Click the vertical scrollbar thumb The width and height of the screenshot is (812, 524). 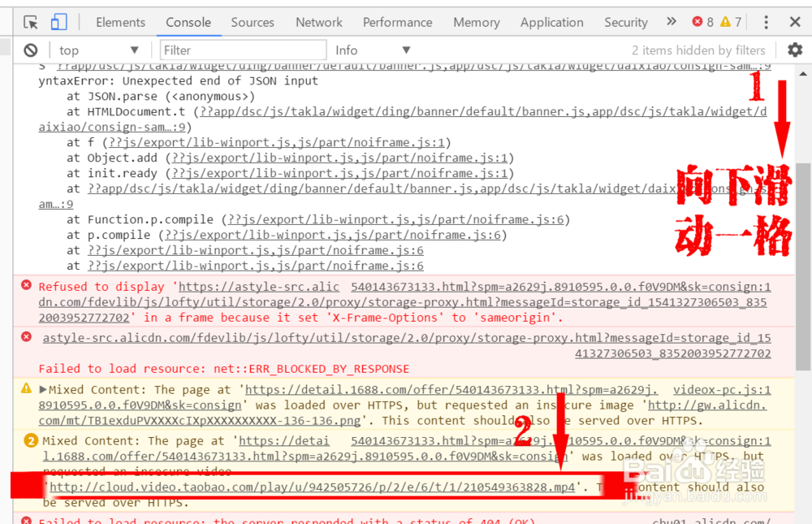coord(803,267)
